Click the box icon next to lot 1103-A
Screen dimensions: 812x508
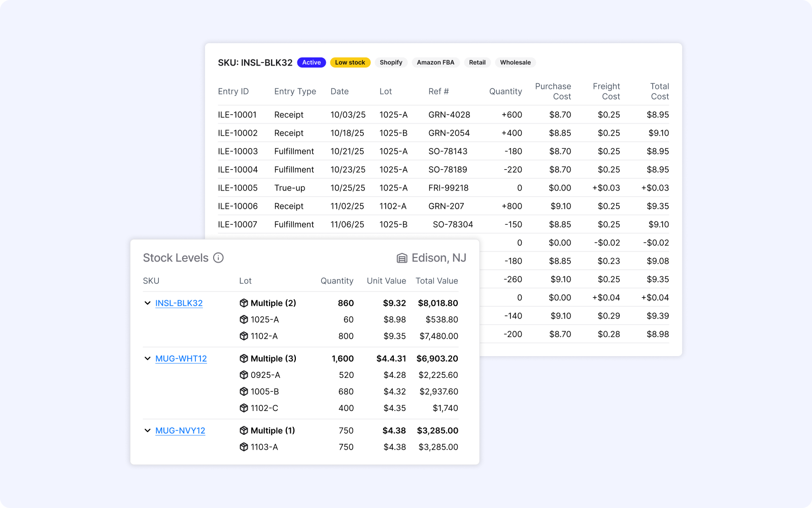coord(244,447)
